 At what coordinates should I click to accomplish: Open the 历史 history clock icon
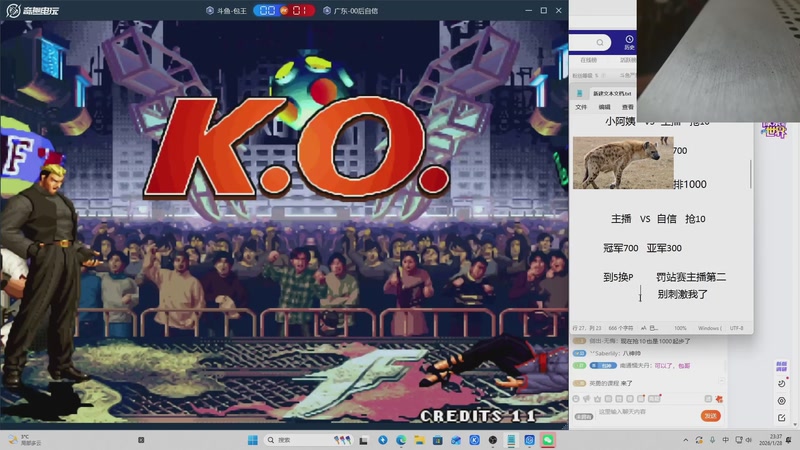(629, 42)
